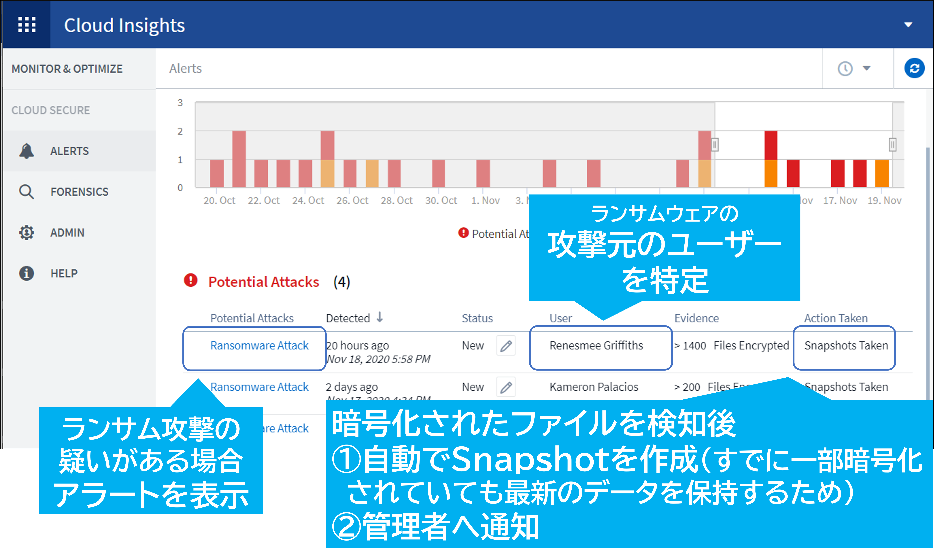
Task: Toggle the Potential Attacks chart legend entry
Action: coord(494,234)
